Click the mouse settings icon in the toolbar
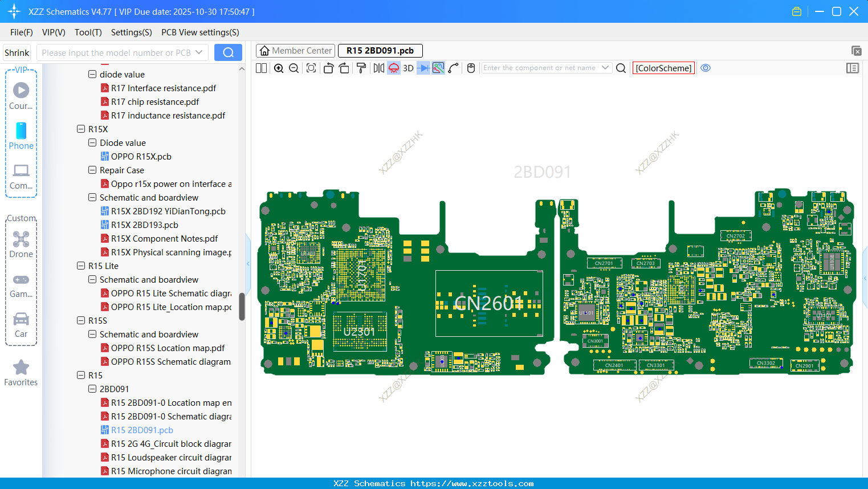Viewport: 868px width, 489px height. click(x=470, y=68)
